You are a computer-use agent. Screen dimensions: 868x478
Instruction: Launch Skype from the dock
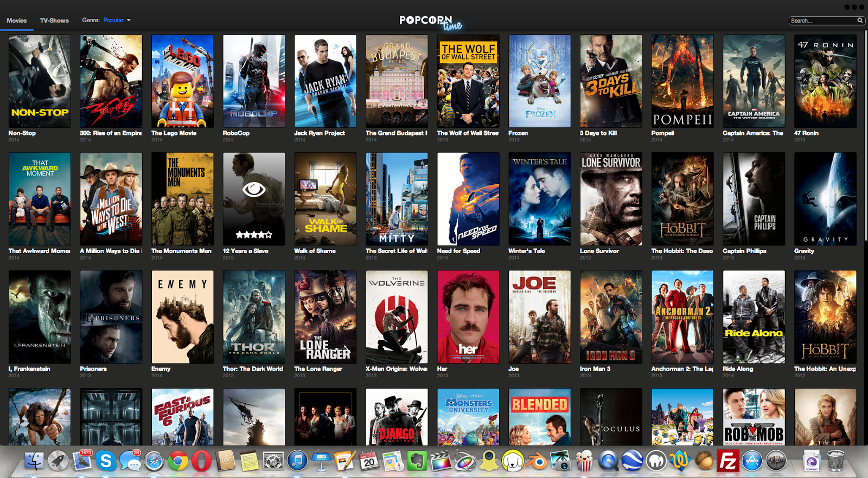tap(106, 461)
